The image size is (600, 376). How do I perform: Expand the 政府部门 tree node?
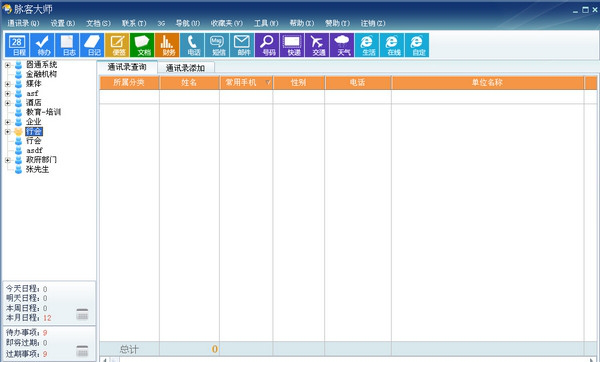(x=8, y=160)
